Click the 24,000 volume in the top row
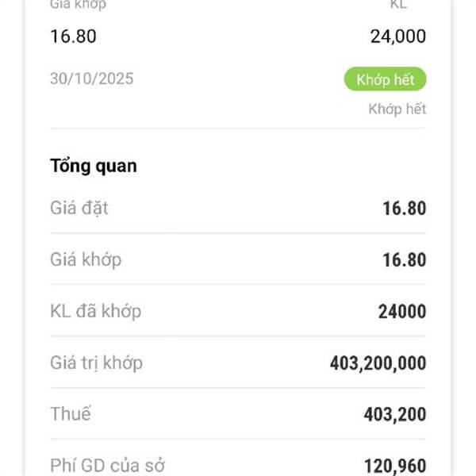This screenshot has height=476, width=476. 397,36
